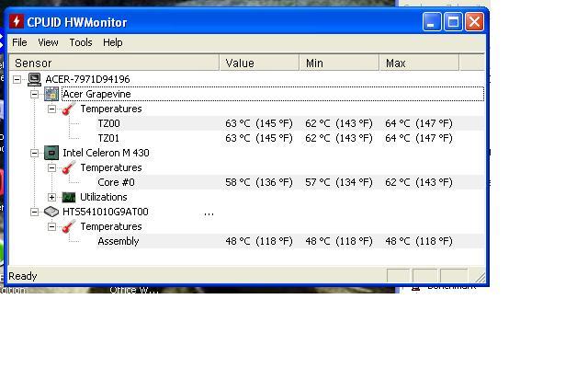Click the Intel Celeron M 430 chip icon
Screen dimensions: 588x368
click(51, 153)
